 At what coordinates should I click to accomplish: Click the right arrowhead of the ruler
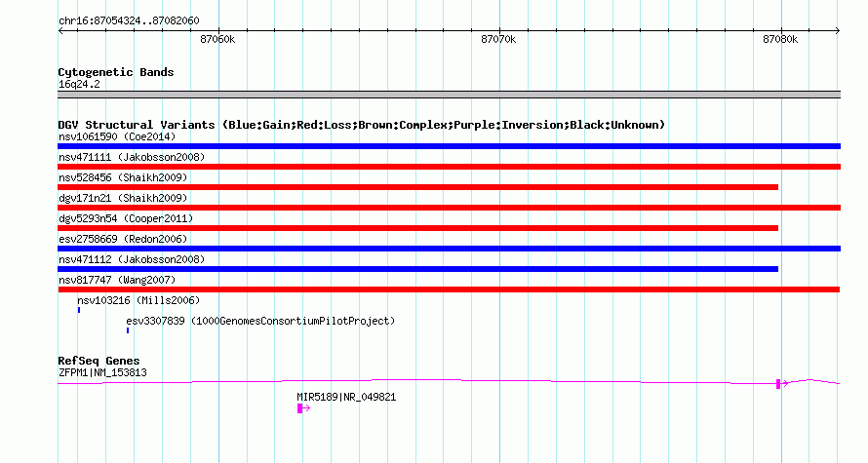tap(838, 31)
